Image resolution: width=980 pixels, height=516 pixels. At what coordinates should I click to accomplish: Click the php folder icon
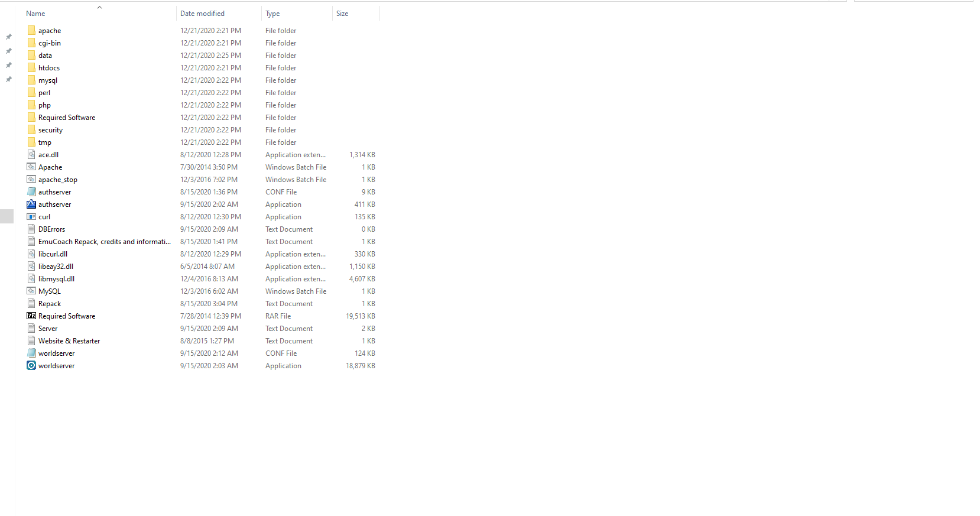[x=31, y=105]
